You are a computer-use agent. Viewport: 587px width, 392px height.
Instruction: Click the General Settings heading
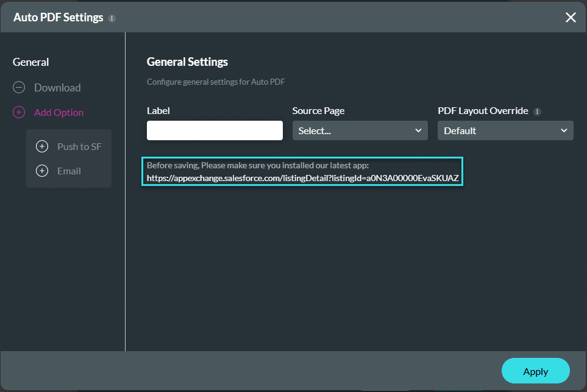point(187,62)
